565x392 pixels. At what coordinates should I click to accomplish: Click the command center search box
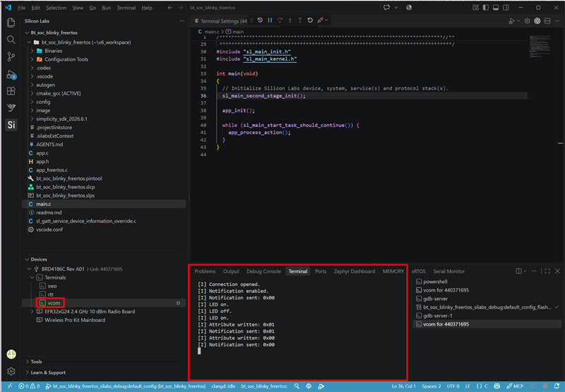(283, 8)
